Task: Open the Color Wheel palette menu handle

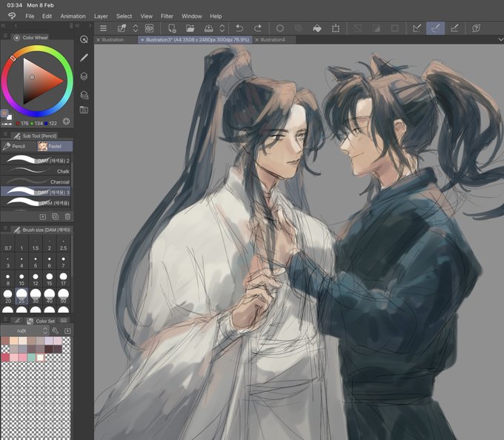Action: pos(5,36)
